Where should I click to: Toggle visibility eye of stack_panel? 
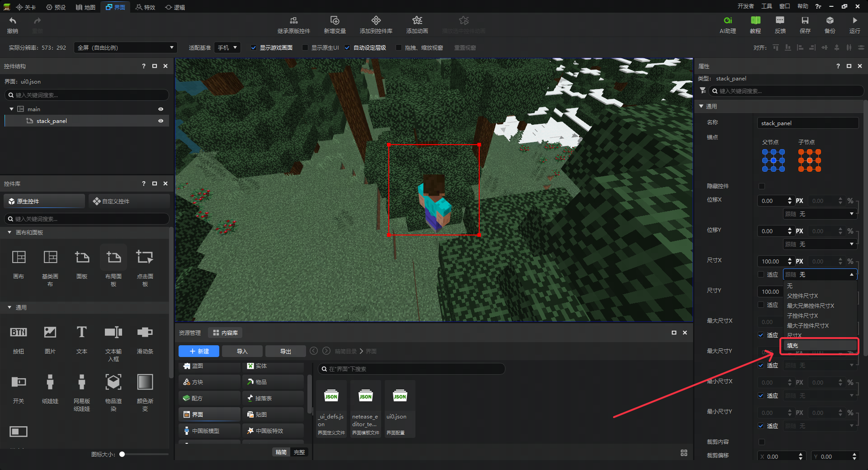160,121
